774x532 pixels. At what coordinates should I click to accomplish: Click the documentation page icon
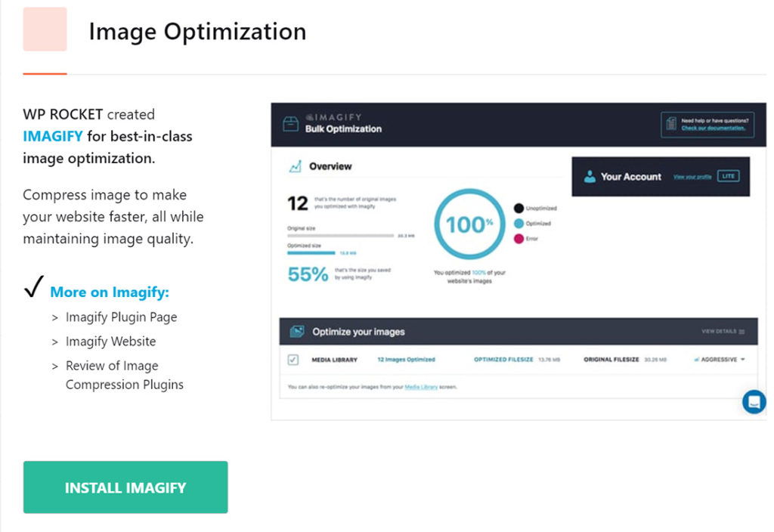(x=671, y=123)
